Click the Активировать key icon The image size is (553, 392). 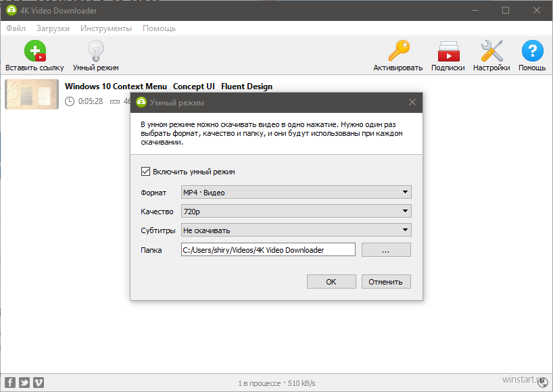tap(399, 51)
